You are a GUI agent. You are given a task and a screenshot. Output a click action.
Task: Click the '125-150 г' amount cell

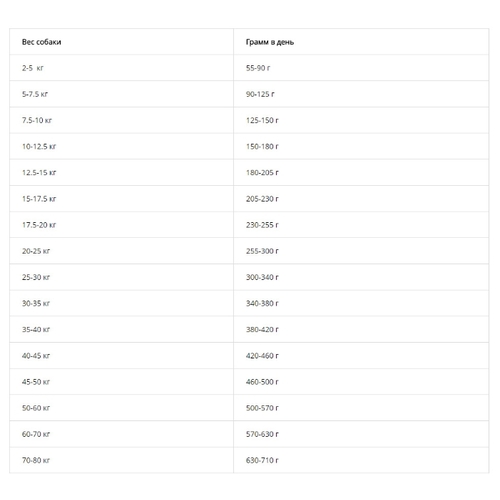coord(262,120)
